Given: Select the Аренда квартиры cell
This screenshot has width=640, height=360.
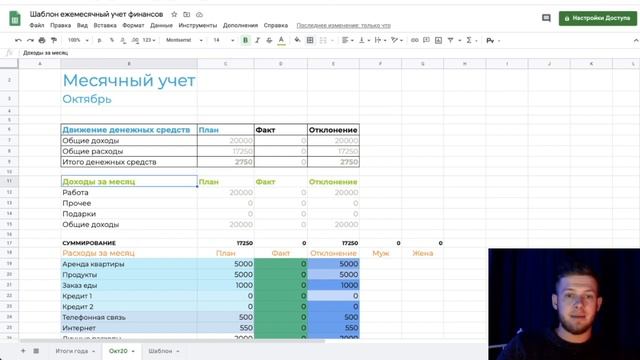Looking at the screenshot, I should 129,264.
